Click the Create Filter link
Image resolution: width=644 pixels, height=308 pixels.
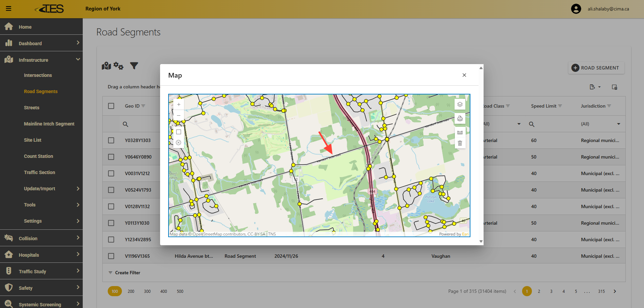point(127,273)
